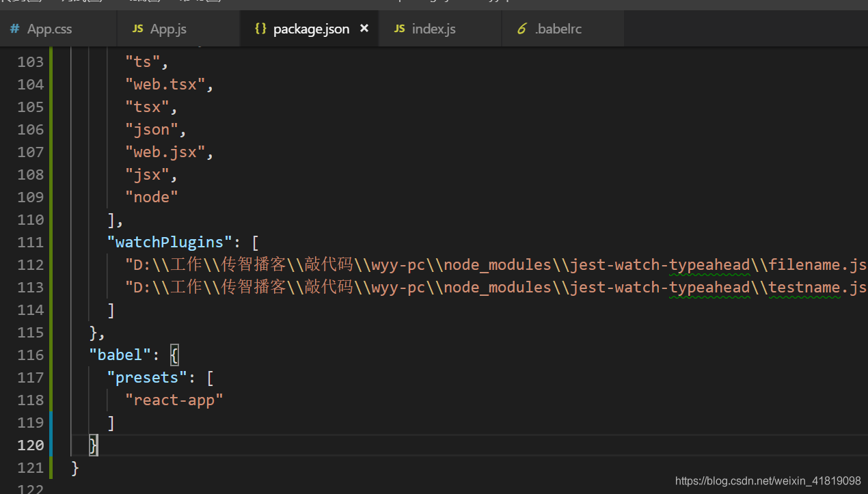Open the App.js editor tab
Viewport: 868px width, 494px height.
coord(178,29)
